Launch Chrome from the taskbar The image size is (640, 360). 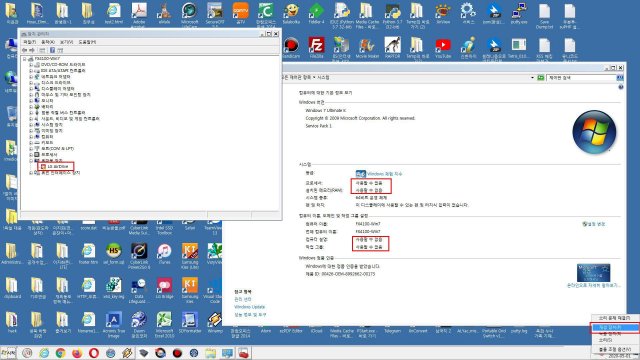click(x=60, y=353)
